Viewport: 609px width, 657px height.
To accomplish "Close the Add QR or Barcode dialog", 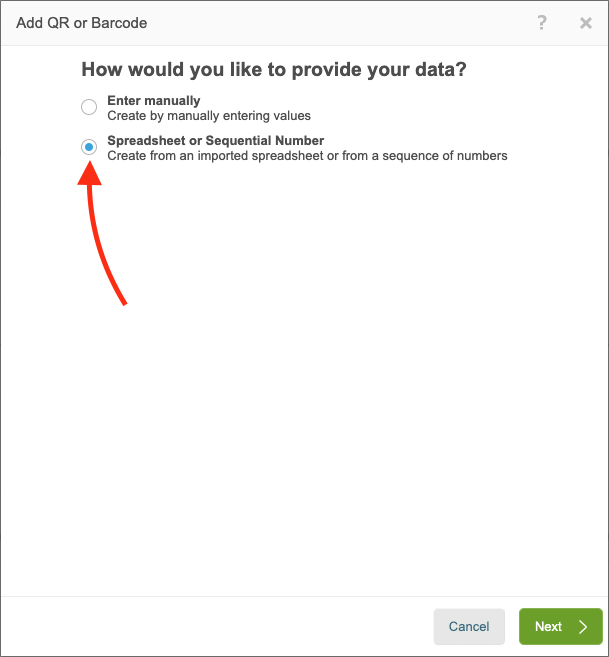I will [x=586, y=22].
